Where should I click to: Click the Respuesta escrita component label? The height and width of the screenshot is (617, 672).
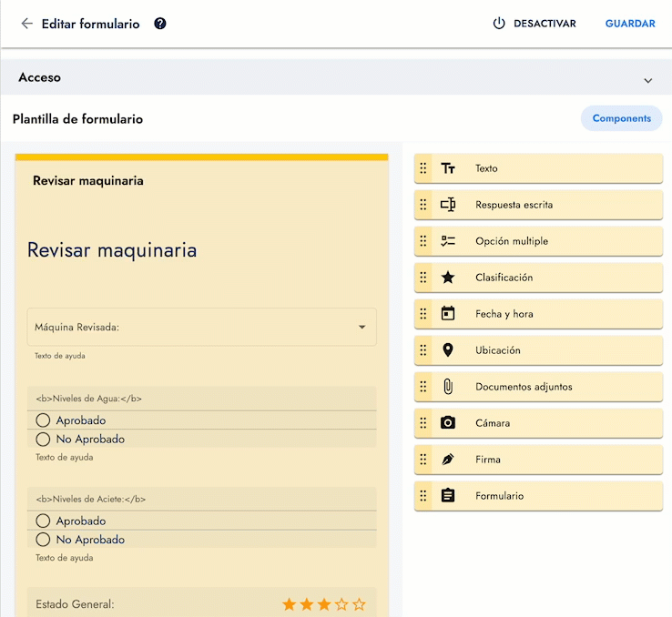(514, 205)
